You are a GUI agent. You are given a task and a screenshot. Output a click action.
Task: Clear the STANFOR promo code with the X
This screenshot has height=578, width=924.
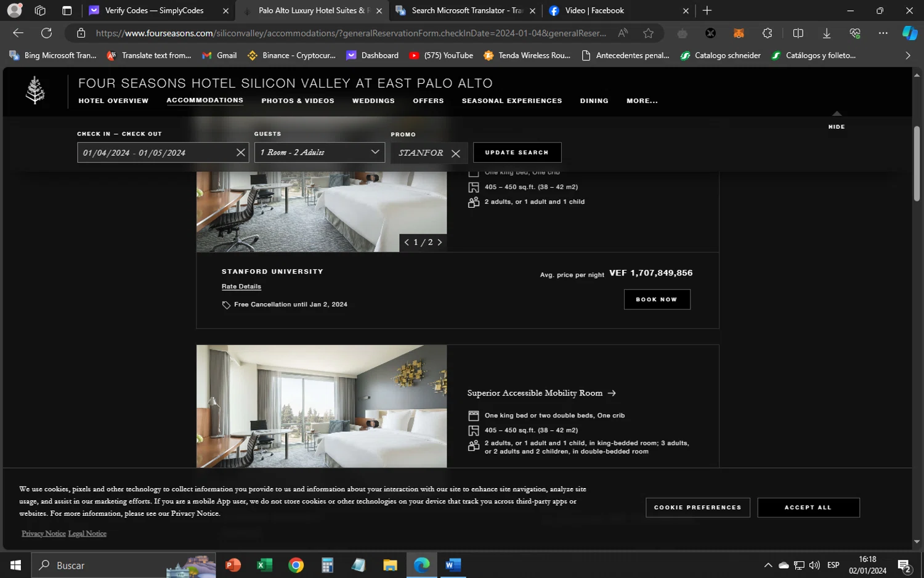456,153
